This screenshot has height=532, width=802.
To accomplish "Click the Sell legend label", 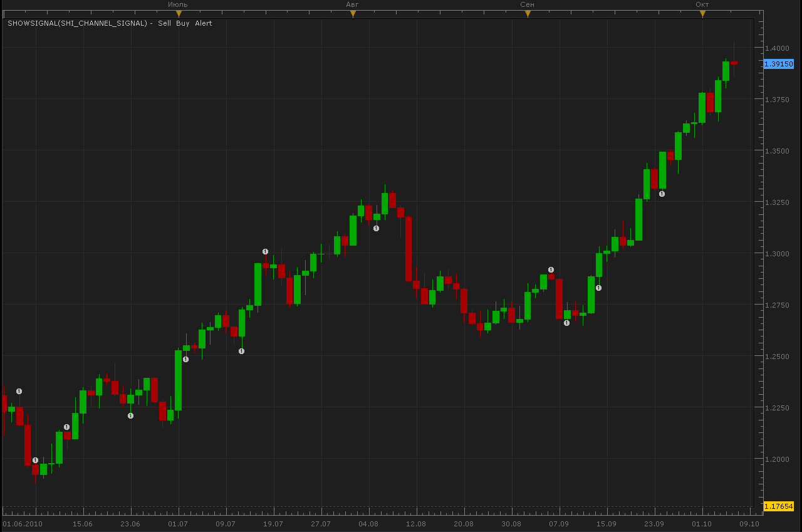I will 164,23.
